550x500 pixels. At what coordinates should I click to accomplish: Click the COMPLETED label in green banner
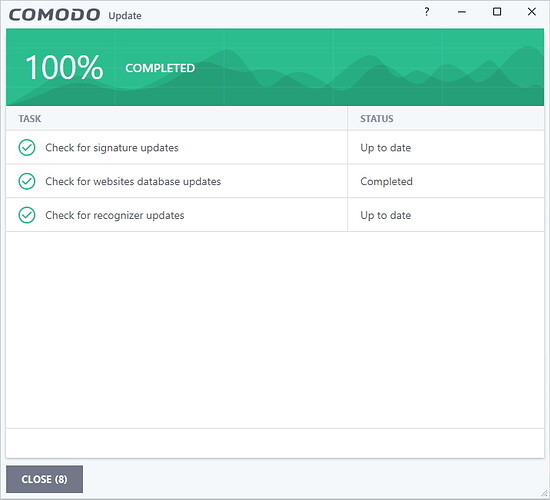(x=160, y=68)
